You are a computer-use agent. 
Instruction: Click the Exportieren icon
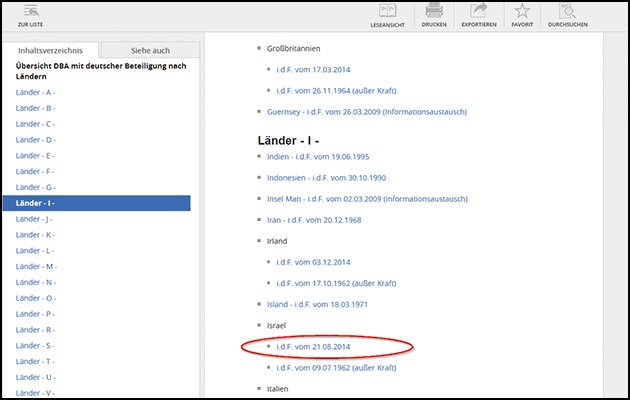pyautogui.click(x=477, y=12)
